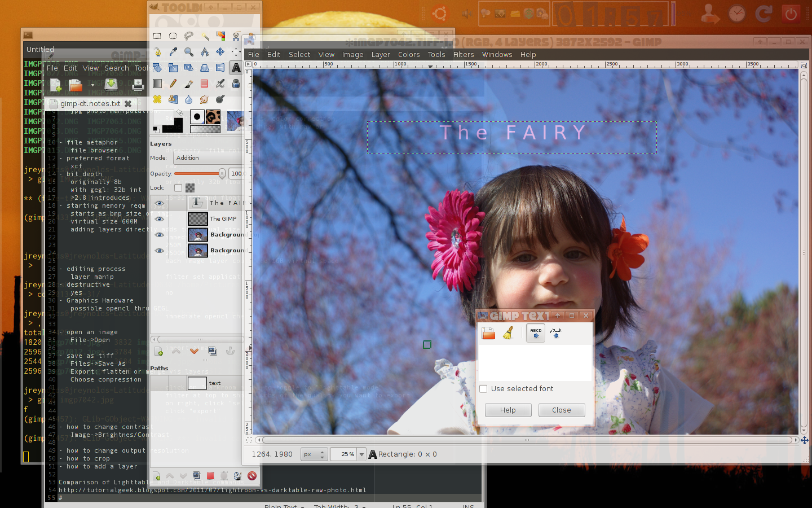Open the Colors menu
The width and height of the screenshot is (812, 508).
click(x=409, y=55)
